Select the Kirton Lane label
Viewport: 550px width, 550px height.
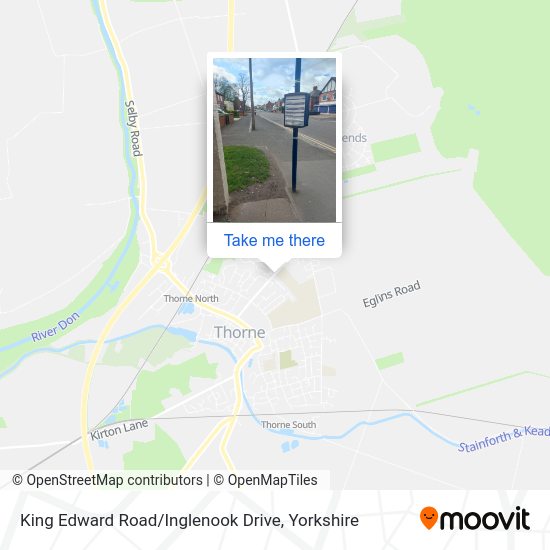click(119, 430)
